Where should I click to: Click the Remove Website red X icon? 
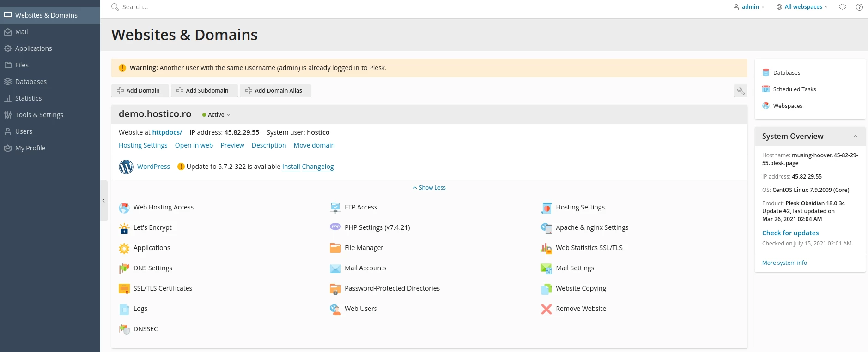(546, 309)
